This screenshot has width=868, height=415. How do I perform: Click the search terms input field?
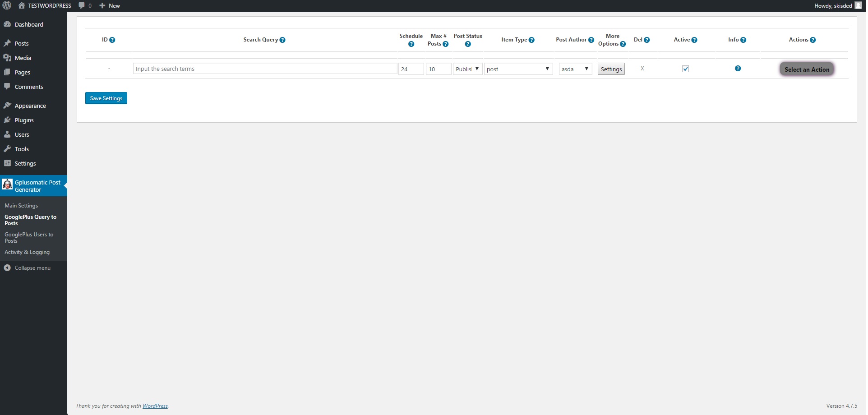click(264, 69)
